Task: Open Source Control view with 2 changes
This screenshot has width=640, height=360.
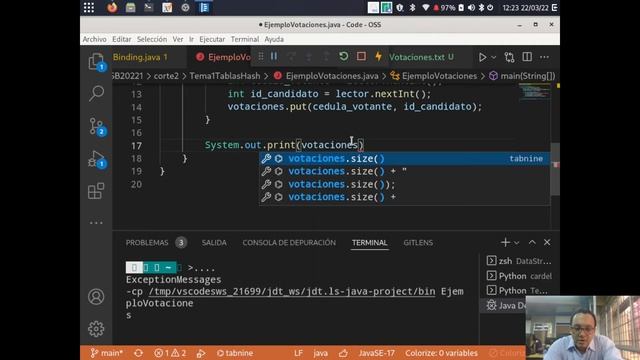Action: 96,127
